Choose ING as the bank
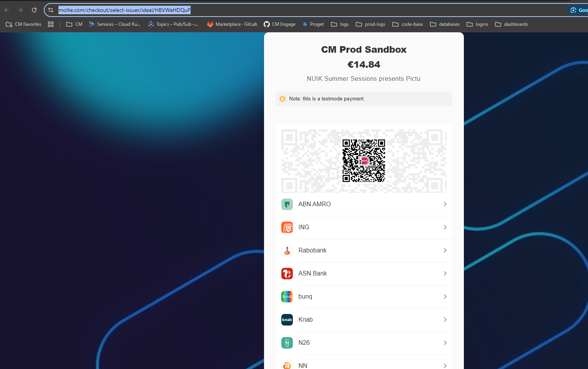Viewport: 588px width, 369px height. tap(364, 227)
